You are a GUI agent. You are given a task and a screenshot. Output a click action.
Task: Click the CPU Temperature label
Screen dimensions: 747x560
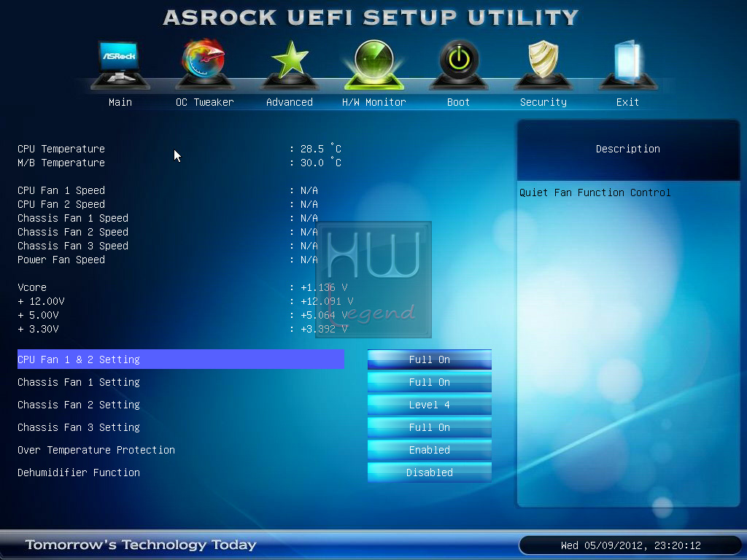(61, 149)
